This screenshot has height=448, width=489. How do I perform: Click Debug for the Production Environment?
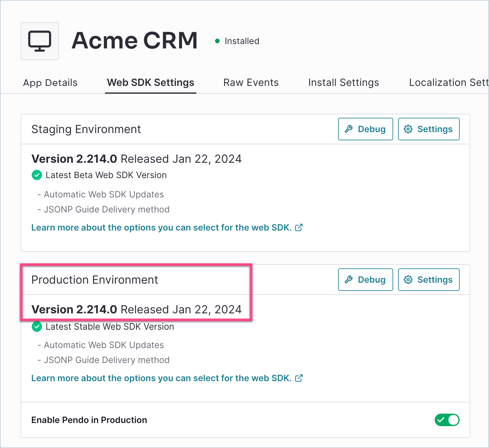[365, 280]
